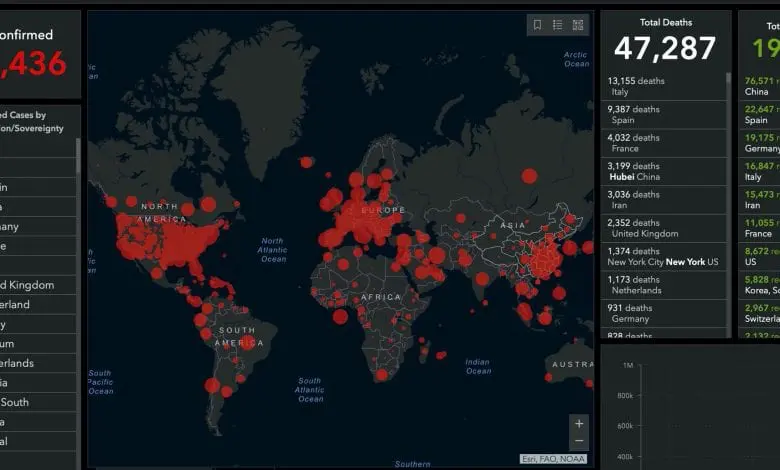Pick the Hubei China deaths row

665,171
